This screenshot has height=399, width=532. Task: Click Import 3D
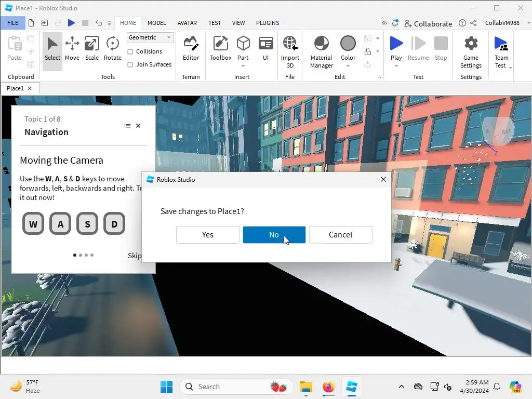[290, 51]
